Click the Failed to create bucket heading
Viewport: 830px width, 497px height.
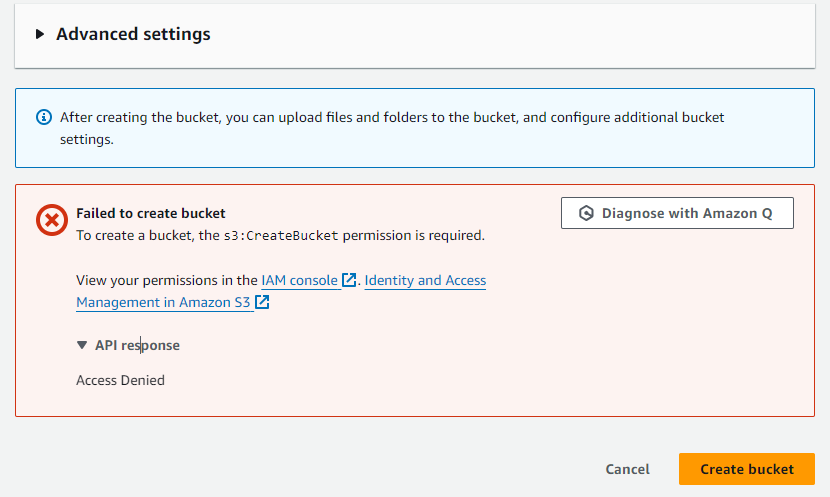tap(150, 213)
